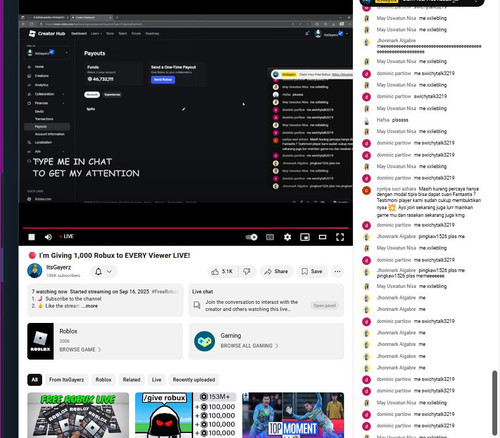Click the Home sidebar item in the video

[x=39, y=67]
